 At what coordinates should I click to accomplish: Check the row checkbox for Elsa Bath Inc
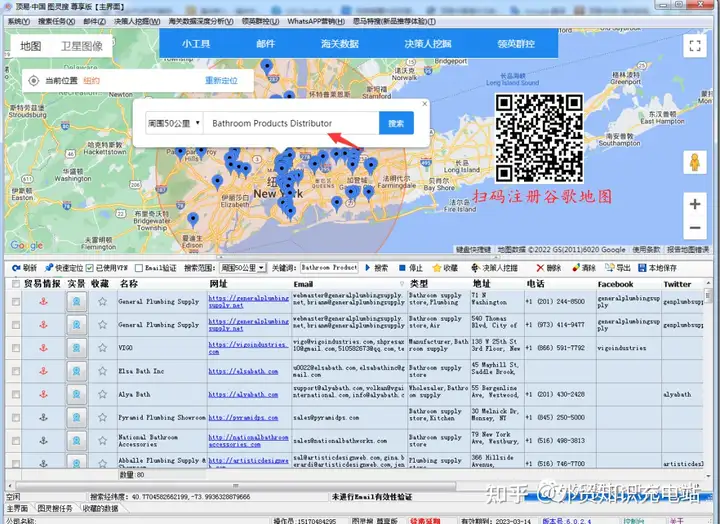16,371
